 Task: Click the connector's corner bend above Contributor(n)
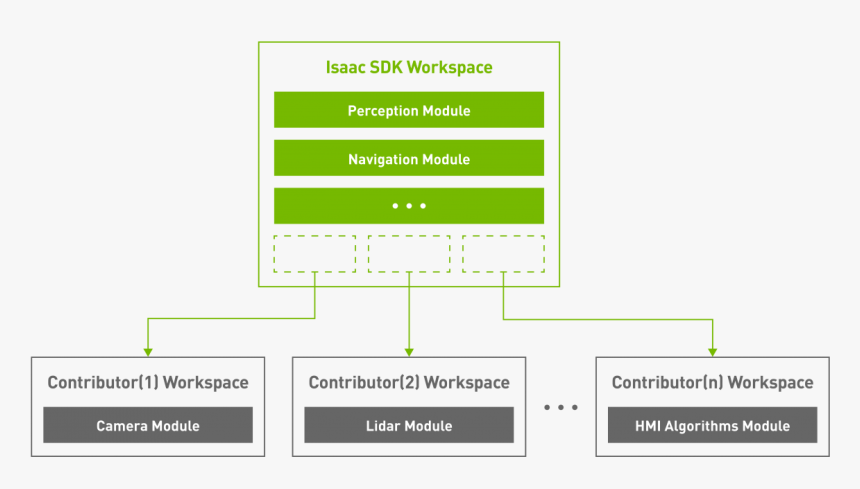point(712,319)
